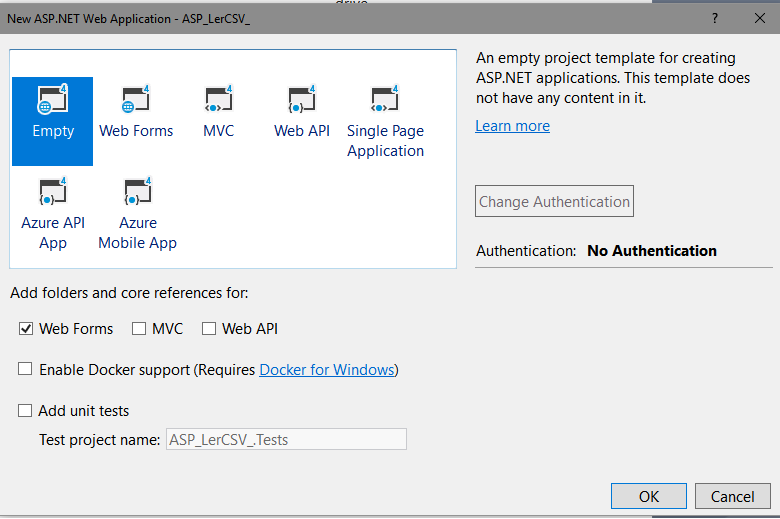Click the help question mark in title bar
Screen dimensions: 780x519
(x=715, y=18)
